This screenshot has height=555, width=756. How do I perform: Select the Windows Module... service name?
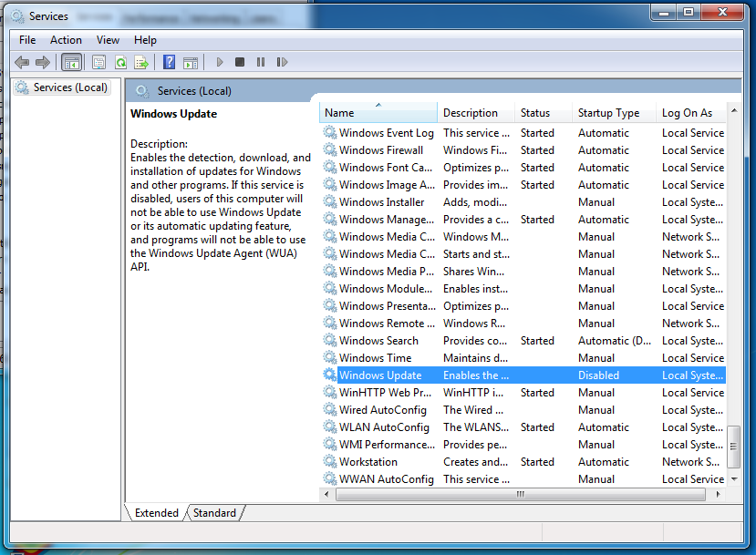pyautogui.click(x=386, y=289)
